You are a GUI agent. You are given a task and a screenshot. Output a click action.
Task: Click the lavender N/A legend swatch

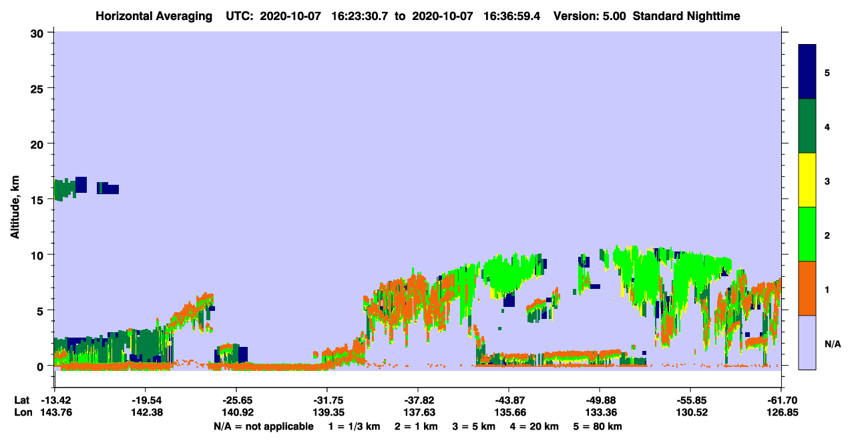pos(807,342)
